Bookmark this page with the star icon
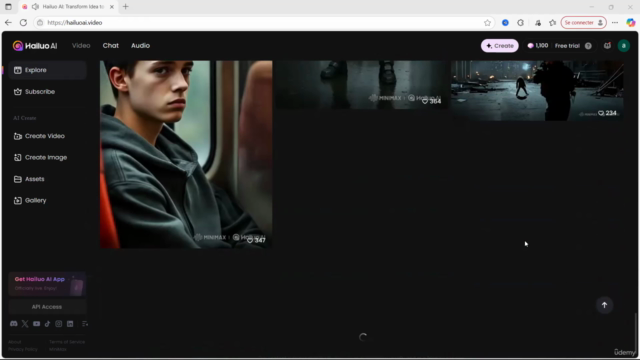Screen dimensions: 640x360 coord(487,23)
